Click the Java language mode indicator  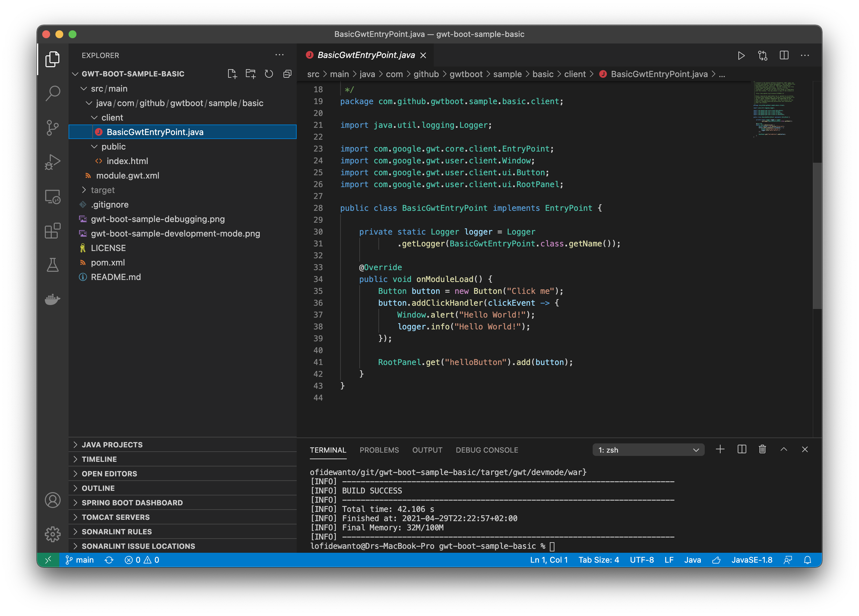pos(692,560)
